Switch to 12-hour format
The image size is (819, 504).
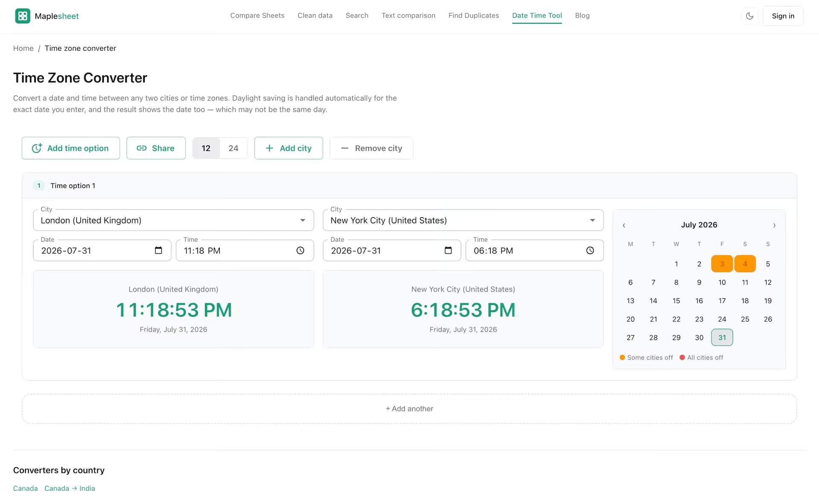click(x=206, y=148)
